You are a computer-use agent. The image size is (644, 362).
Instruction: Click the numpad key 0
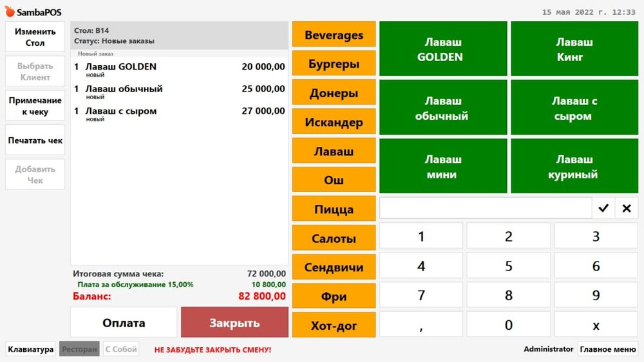tap(509, 325)
